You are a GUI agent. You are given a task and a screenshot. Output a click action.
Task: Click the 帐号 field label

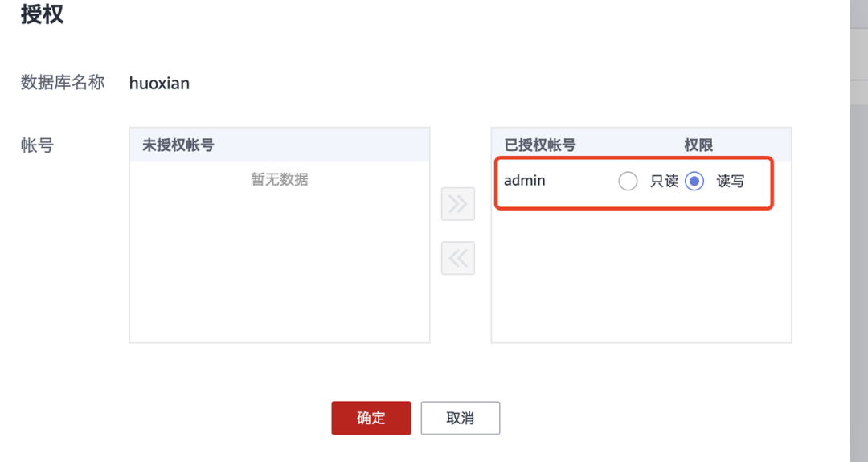pyautogui.click(x=37, y=145)
